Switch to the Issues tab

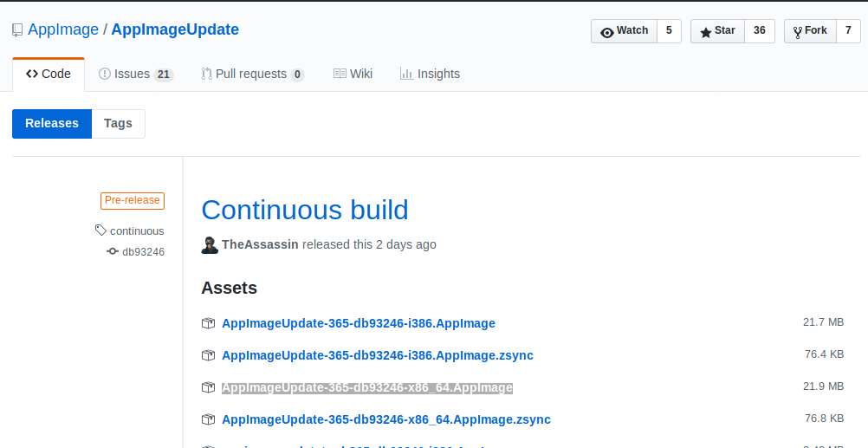(136, 75)
